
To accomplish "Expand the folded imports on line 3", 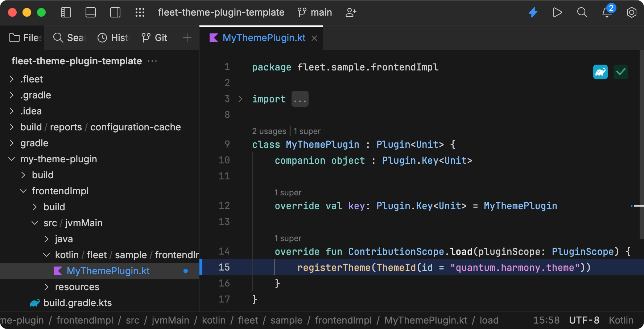I will click(x=300, y=98).
